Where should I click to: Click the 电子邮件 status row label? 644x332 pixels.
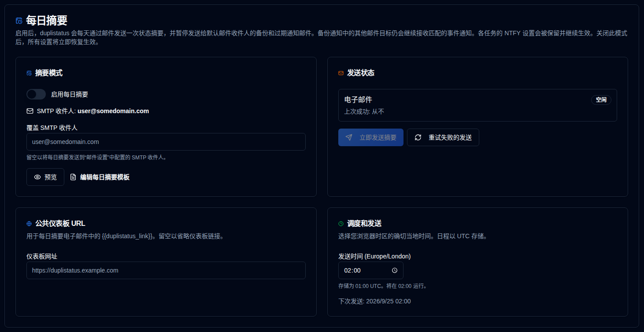358,100
